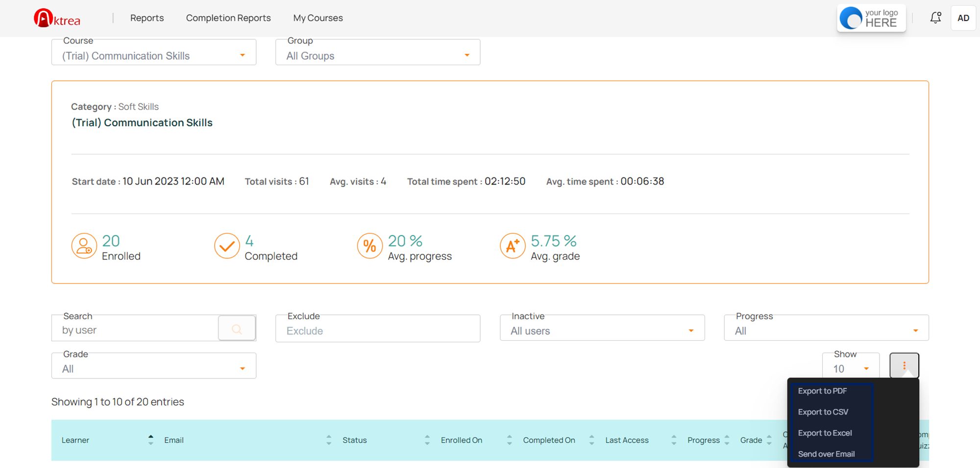Sort table by Grade column arrows

(x=769, y=440)
